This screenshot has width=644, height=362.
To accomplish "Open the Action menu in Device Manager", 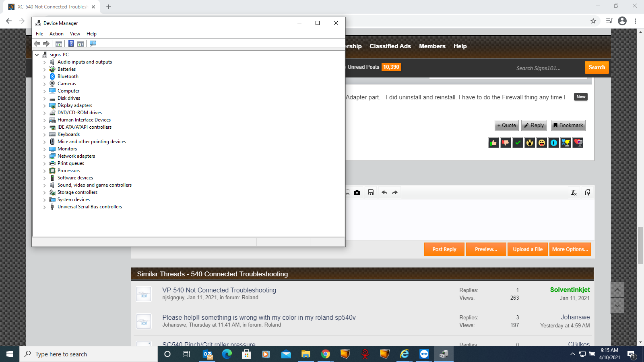I will [56, 34].
